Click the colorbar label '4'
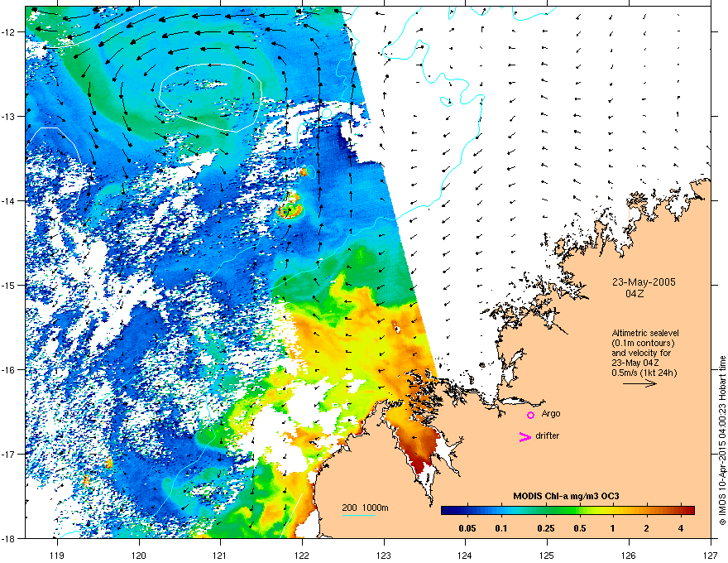Screen dimensions: 728x563 coord(681,528)
